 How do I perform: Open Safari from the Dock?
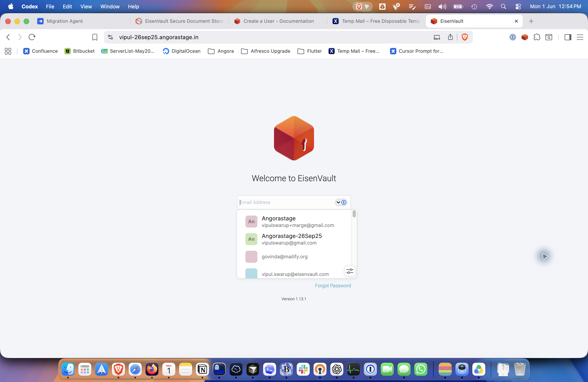[x=135, y=369]
